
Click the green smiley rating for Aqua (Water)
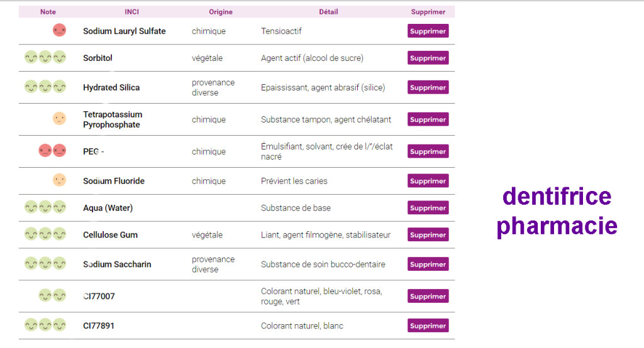(x=45, y=208)
